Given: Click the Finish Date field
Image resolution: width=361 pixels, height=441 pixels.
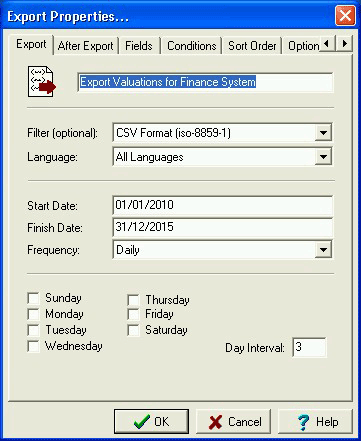Looking at the screenshot, I should pos(223,227).
